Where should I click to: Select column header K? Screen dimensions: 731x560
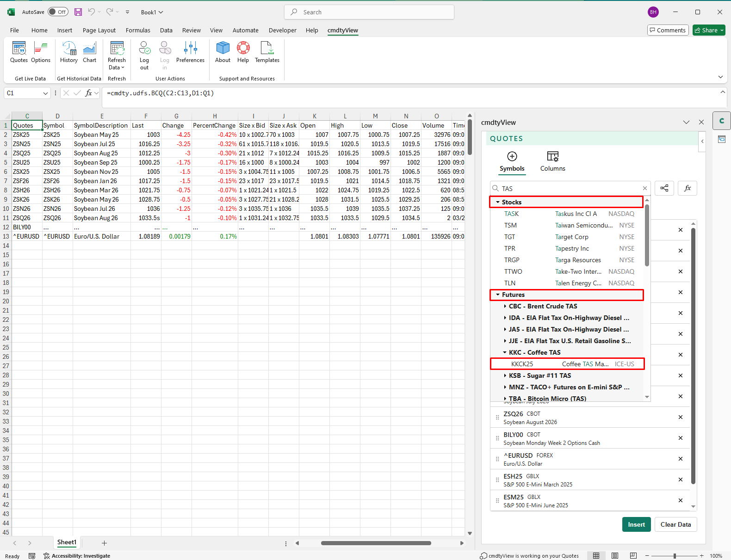pos(315,116)
